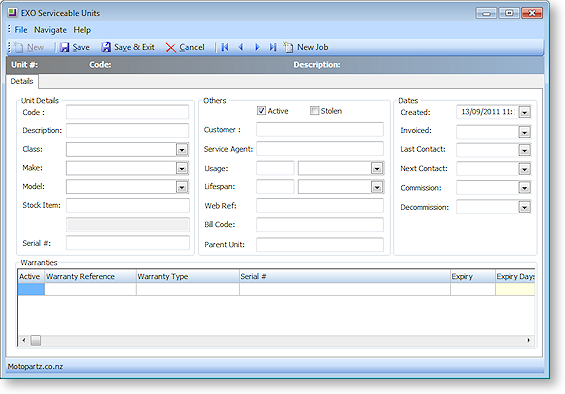Open the Next Contact date dropdown
The height and width of the screenshot is (394, 565).
(524, 169)
